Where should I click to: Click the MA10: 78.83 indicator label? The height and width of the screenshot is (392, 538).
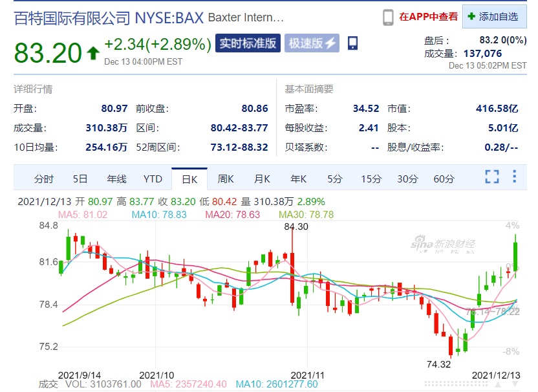pos(159,215)
